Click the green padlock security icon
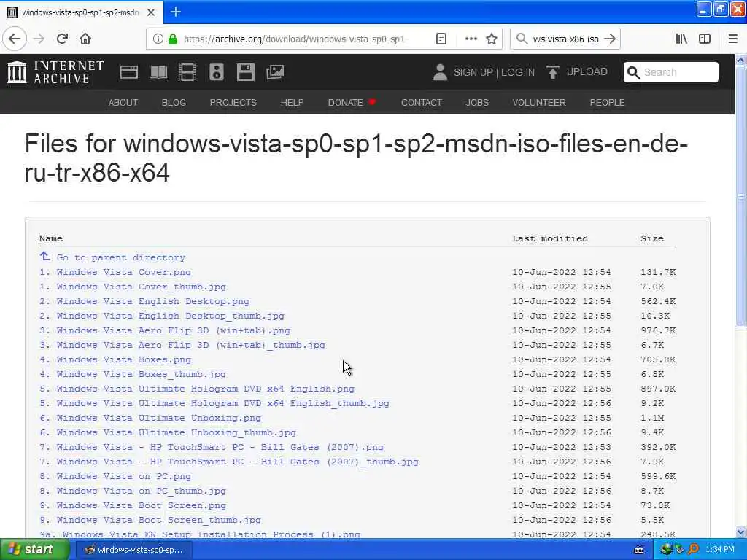 point(173,39)
